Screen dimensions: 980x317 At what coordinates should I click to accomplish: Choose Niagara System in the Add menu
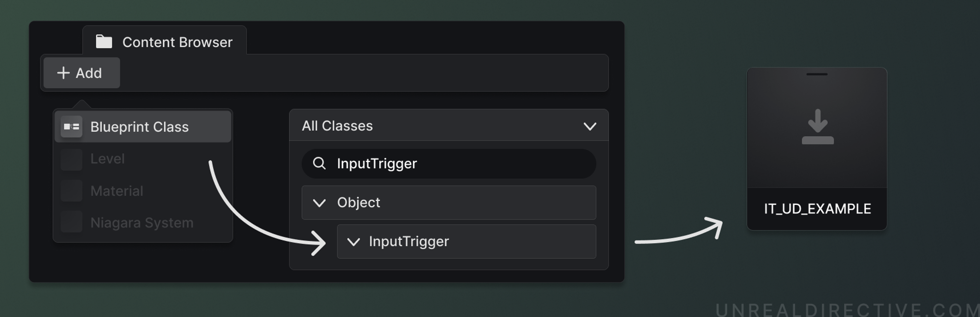(142, 222)
